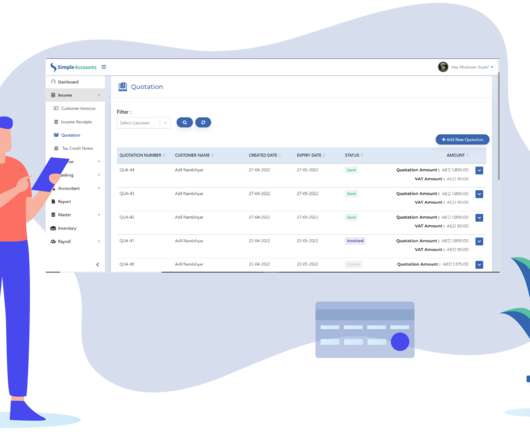
Task: Click the refresh filter button
Action: [203, 122]
